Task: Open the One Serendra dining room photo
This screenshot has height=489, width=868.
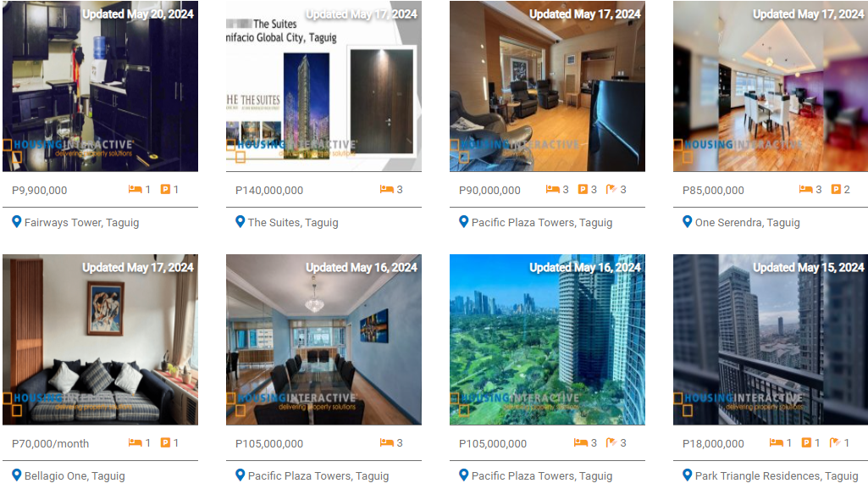Action: [x=771, y=86]
